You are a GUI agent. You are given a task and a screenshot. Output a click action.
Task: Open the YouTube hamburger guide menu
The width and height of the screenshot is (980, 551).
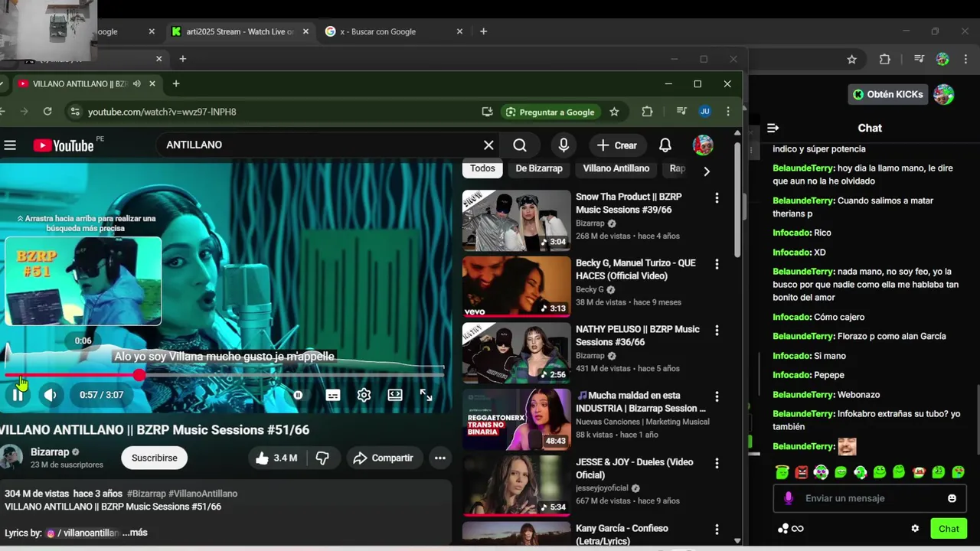coord(10,145)
